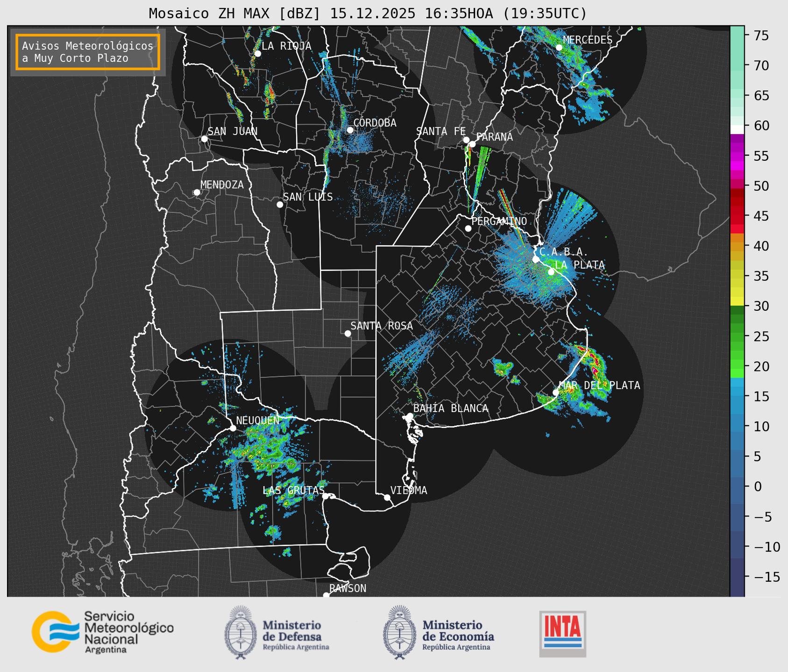Click the LA RIOJA city marker dot

pos(257,54)
